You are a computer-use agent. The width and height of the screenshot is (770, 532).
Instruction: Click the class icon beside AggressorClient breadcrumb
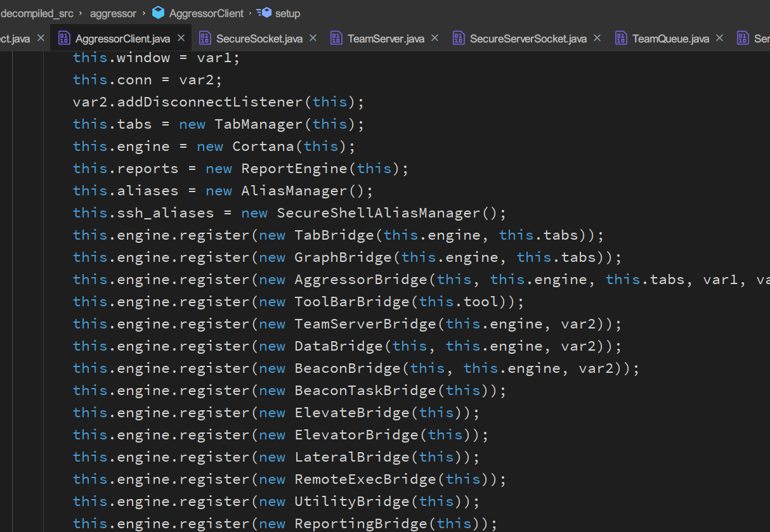pos(158,13)
